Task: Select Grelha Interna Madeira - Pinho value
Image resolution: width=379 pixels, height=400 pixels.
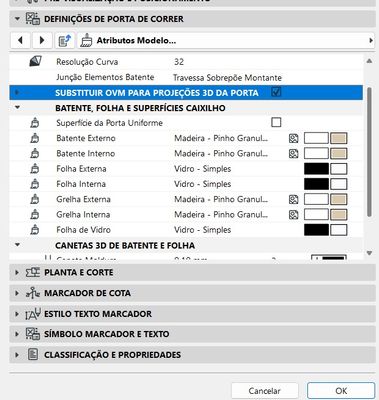Action: point(221,215)
